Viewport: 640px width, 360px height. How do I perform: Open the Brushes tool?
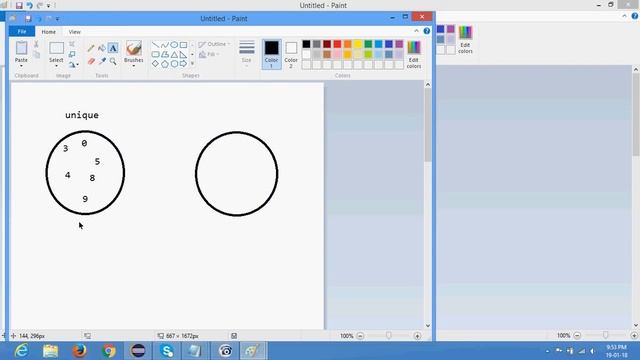[133, 52]
